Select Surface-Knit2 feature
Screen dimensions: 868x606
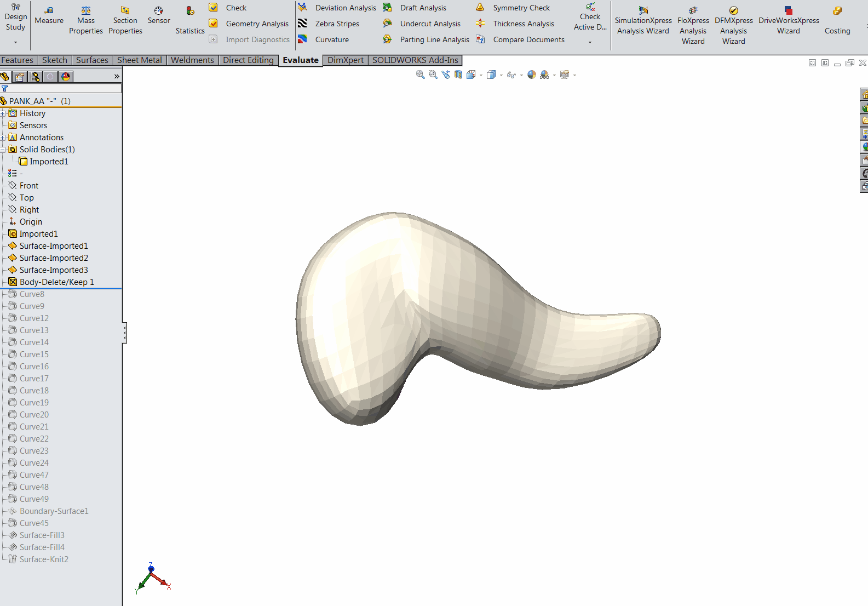pyautogui.click(x=38, y=559)
